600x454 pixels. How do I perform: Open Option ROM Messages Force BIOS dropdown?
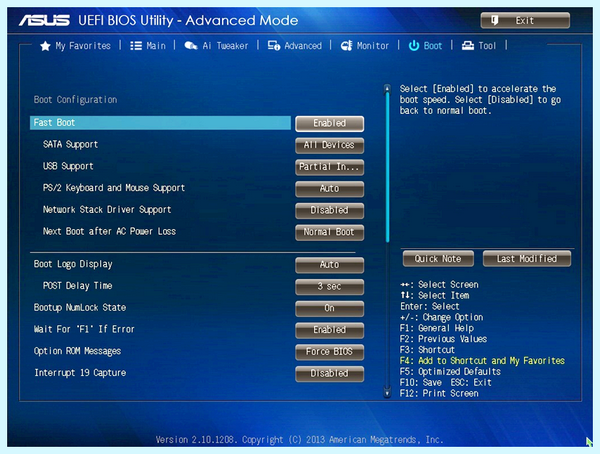[329, 352]
